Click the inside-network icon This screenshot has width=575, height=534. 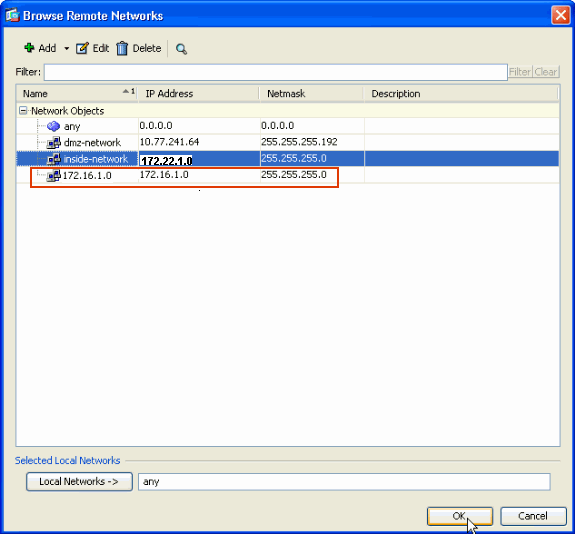(x=54, y=159)
